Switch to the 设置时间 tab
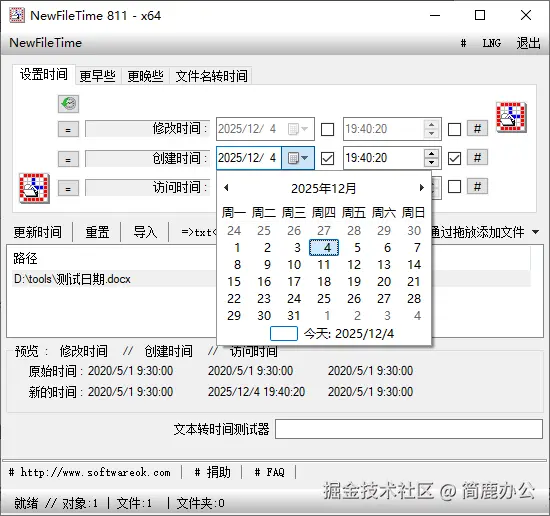The height and width of the screenshot is (516, 550). (44, 74)
